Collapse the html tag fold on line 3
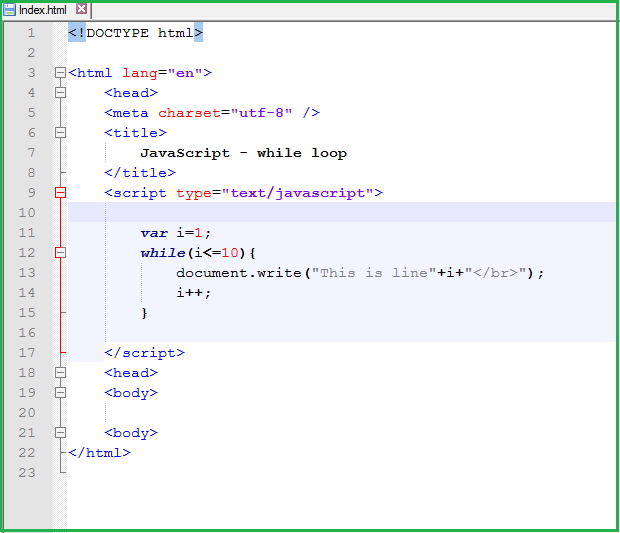This screenshot has width=620, height=533. coord(60,73)
